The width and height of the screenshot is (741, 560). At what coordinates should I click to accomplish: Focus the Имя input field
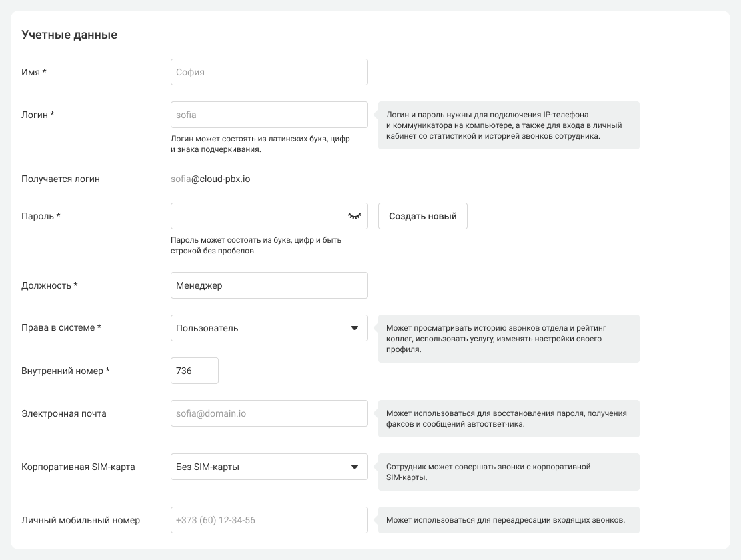coord(269,72)
